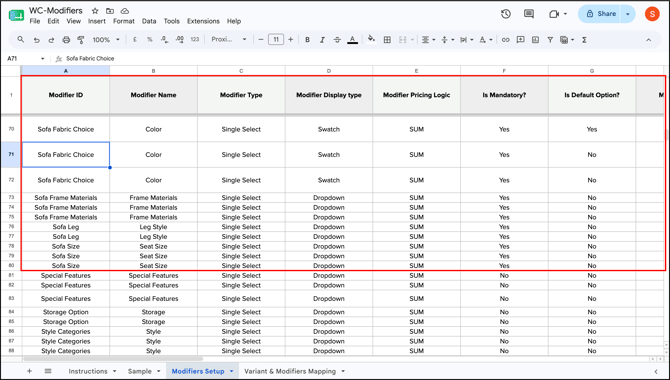Select the column C header
Viewport: 670px width, 380px height.
click(241, 71)
